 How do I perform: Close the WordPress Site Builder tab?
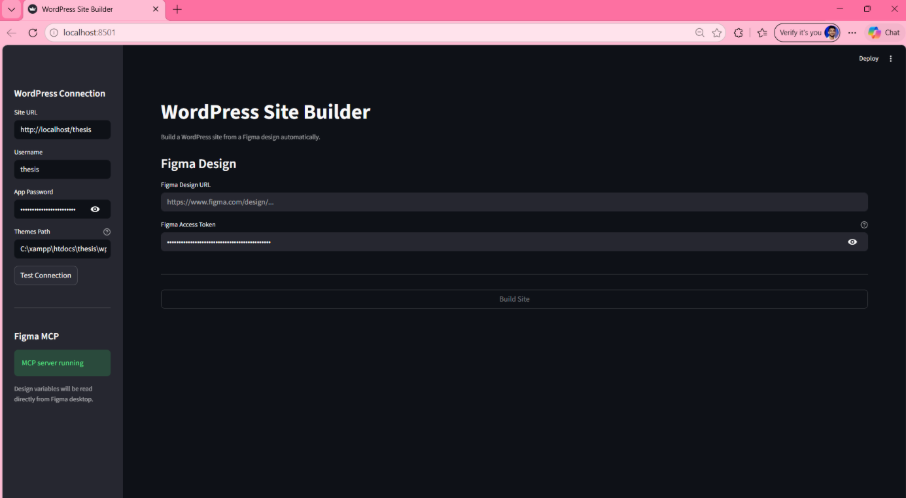[x=155, y=9]
